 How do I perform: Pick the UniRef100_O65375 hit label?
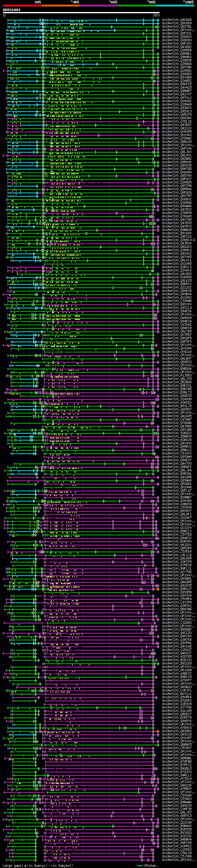(x=177, y=115)
